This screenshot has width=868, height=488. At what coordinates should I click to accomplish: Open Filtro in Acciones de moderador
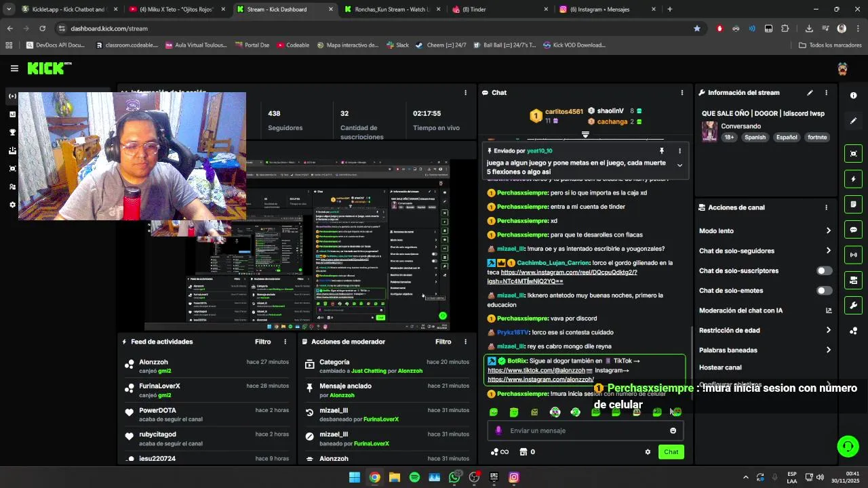pos(443,342)
